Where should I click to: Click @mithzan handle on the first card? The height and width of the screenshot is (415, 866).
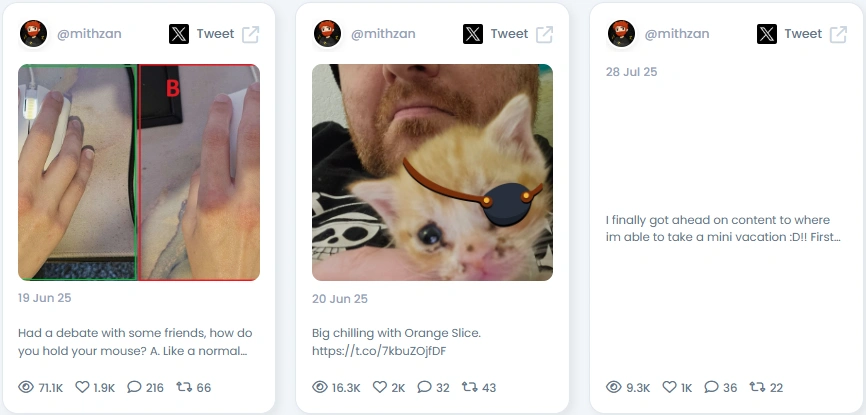coord(89,34)
